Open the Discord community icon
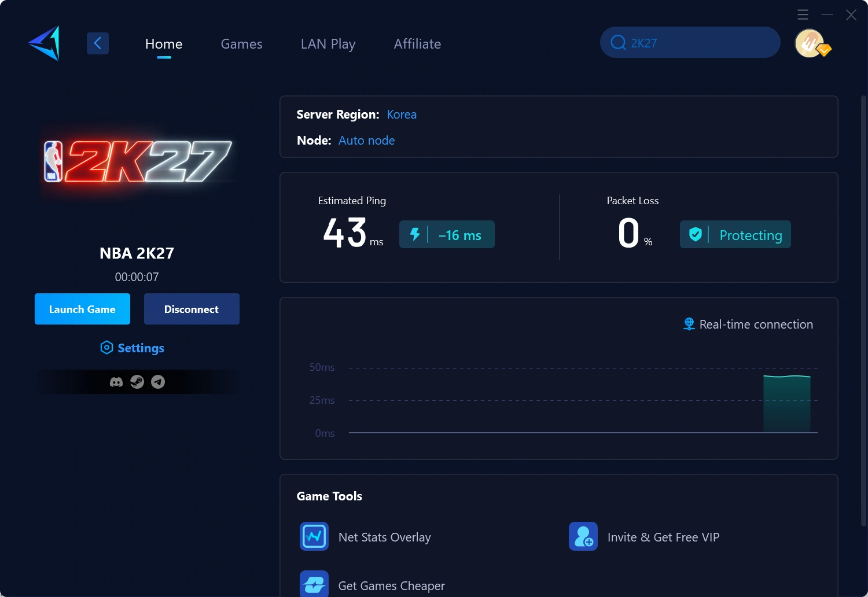This screenshot has width=868, height=597. pyautogui.click(x=116, y=382)
